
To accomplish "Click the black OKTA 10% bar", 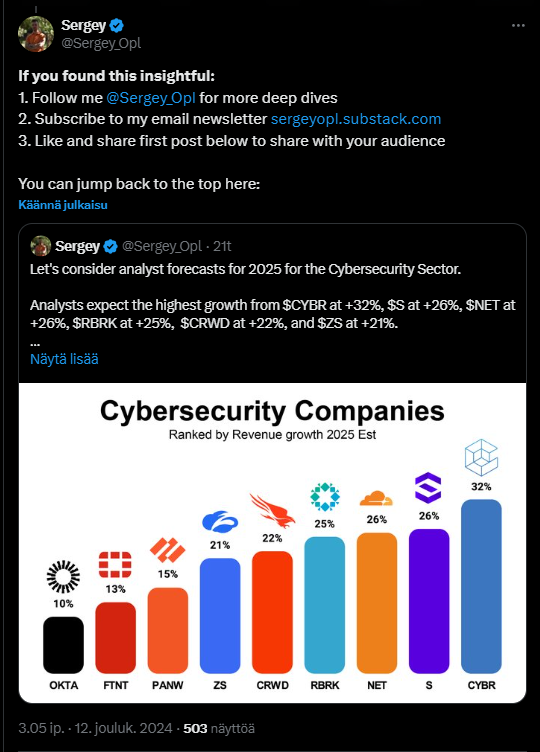I will click(x=63, y=645).
